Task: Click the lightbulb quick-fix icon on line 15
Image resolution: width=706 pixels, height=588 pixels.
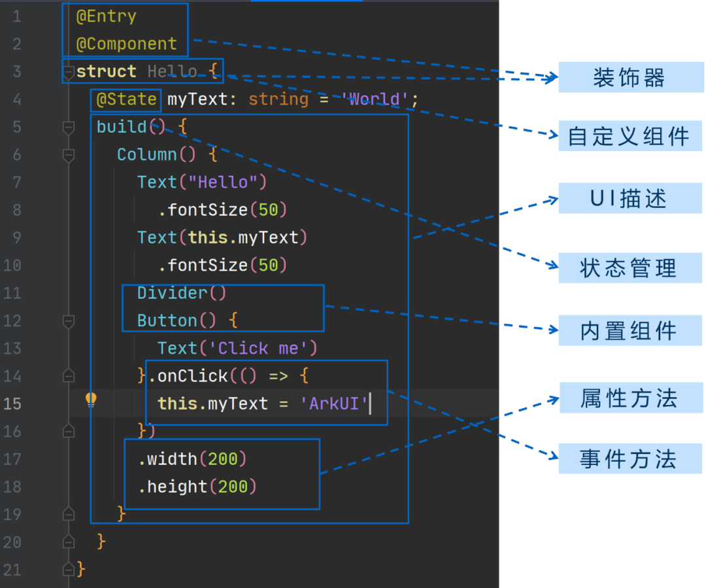Action: click(x=91, y=400)
